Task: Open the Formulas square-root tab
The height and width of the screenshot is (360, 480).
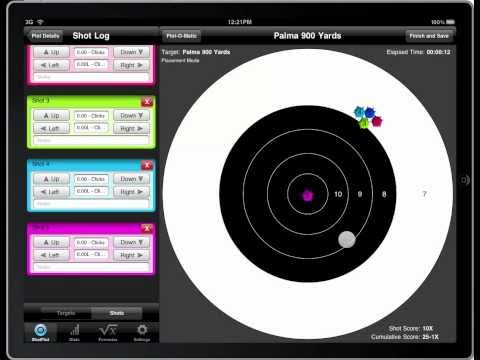Action: point(108,332)
